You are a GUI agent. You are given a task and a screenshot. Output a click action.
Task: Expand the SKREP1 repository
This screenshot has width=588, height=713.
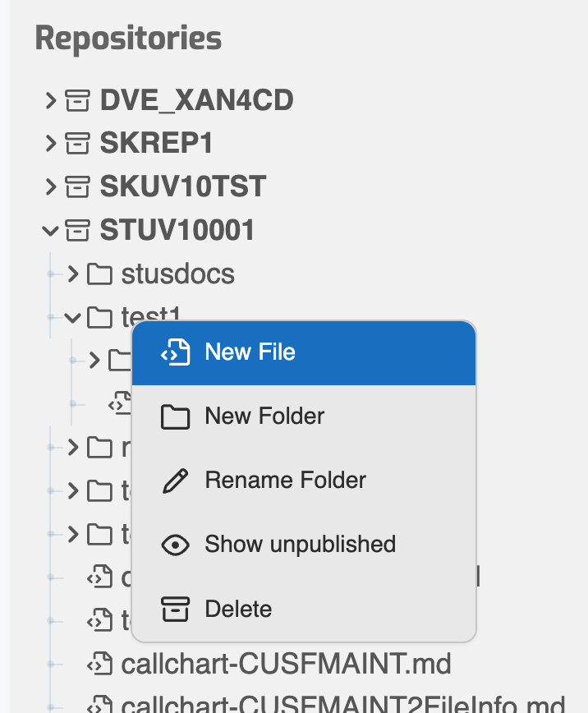(51, 144)
